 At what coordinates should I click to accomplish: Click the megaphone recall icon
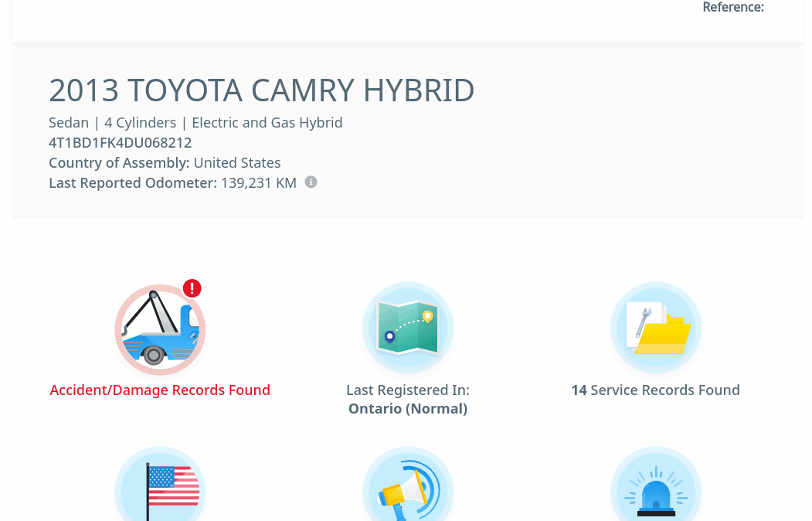click(x=408, y=484)
